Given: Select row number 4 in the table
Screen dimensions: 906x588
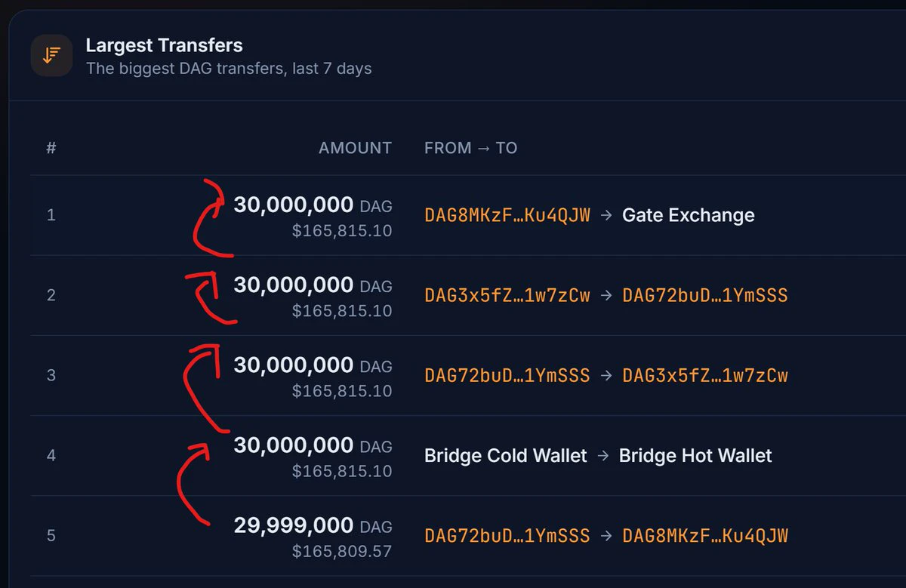Looking at the screenshot, I should (x=51, y=455).
